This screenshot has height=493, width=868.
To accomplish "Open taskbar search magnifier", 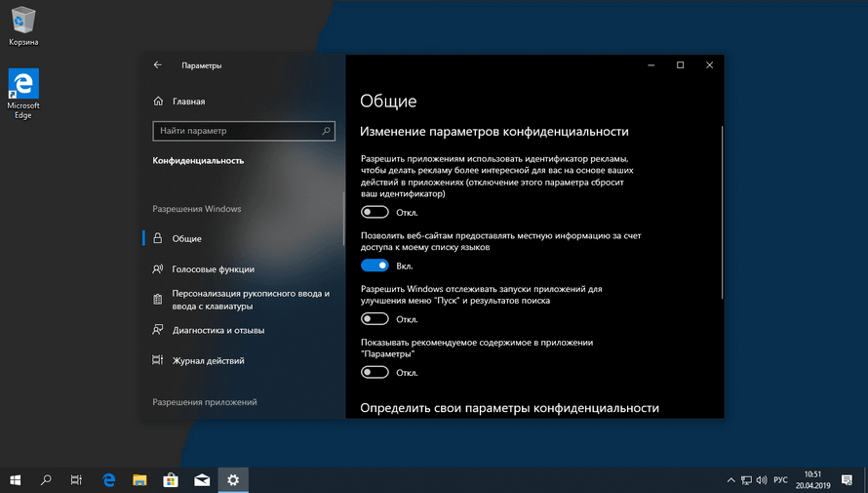I will click(x=46, y=479).
